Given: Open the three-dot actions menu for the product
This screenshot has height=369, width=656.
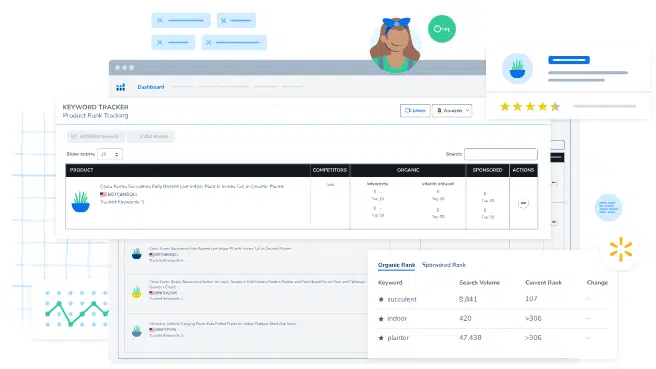Looking at the screenshot, I should (523, 203).
